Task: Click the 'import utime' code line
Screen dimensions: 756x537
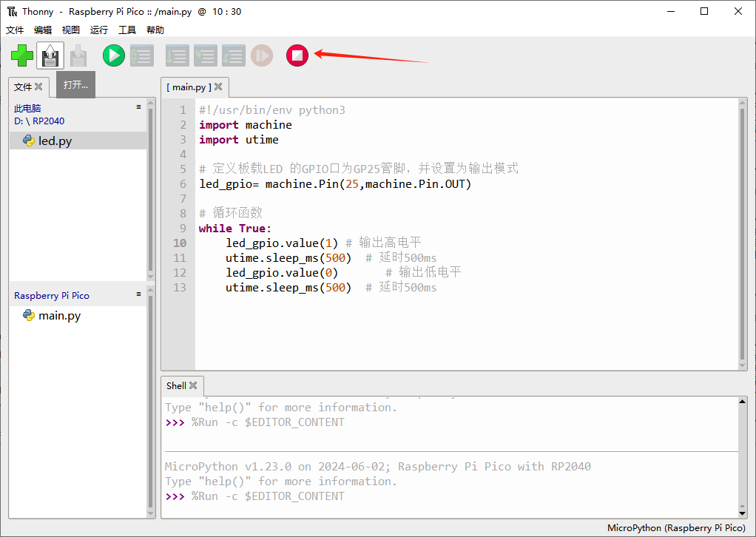Action: coord(239,140)
